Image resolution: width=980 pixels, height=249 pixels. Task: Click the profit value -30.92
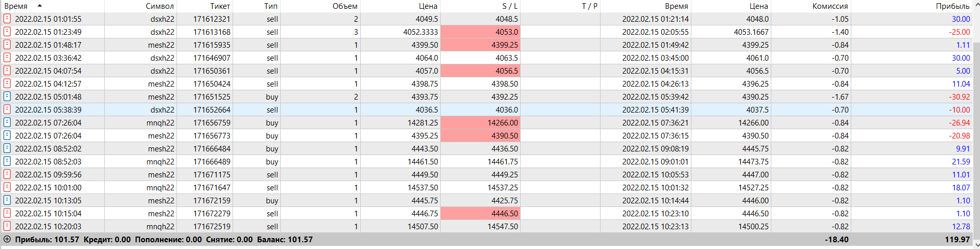(x=960, y=96)
